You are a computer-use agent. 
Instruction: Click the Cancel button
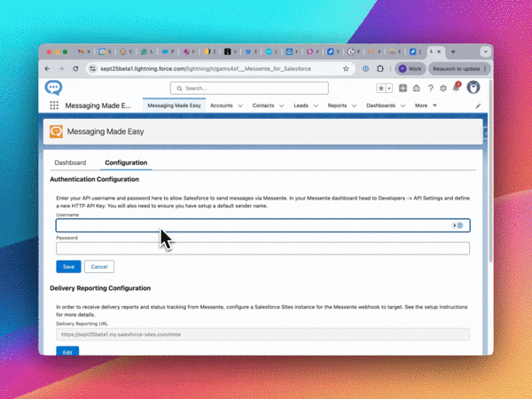coord(98,266)
